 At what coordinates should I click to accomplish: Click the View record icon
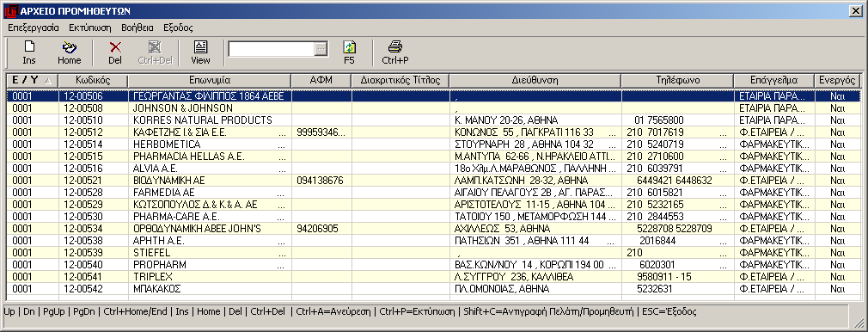200,47
